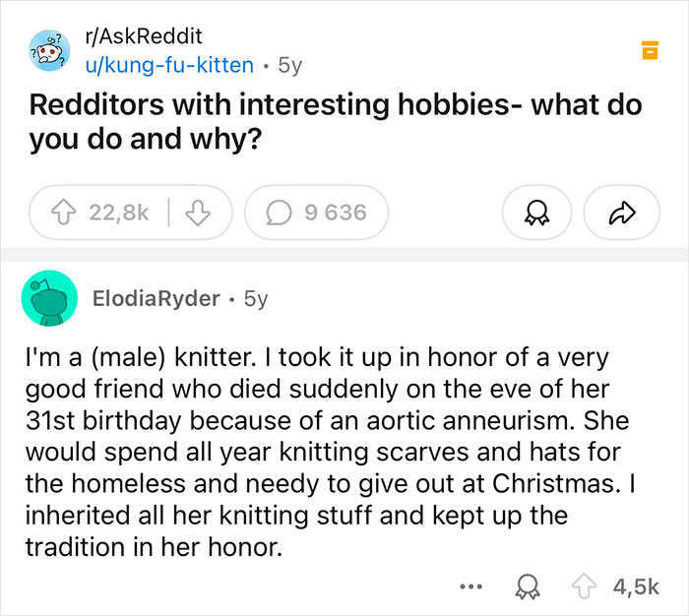Share the post with the arrow icon
689x616 pixels.
(618, 214)
